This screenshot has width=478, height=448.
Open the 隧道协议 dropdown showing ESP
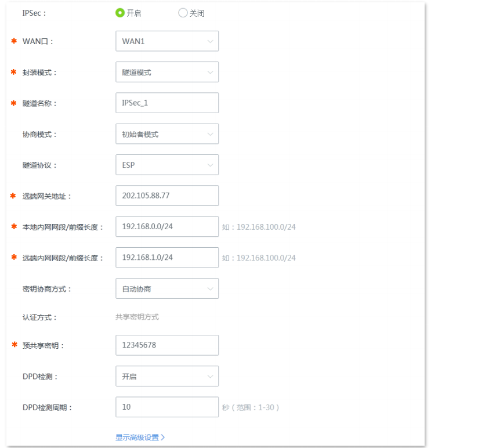click(167, 165)
